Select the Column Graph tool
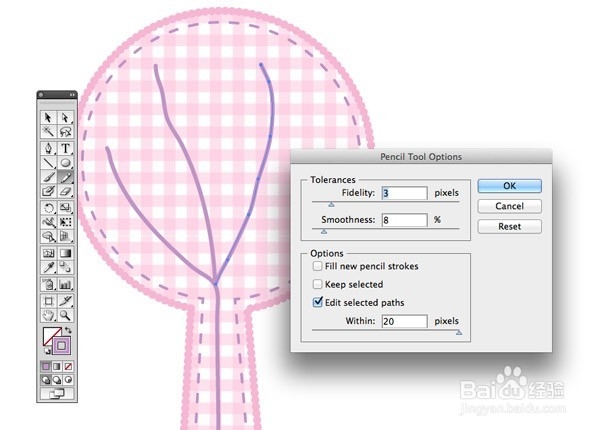Viewport: 600px width, 430px height. pyautogui.click(x=65, y=284)
